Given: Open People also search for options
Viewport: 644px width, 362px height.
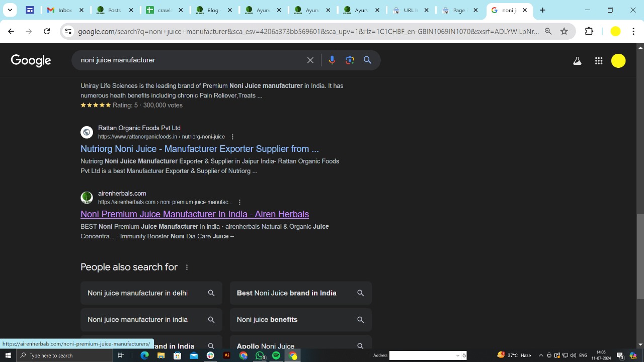Looking at the screenshot, I should tap(187, 267).
